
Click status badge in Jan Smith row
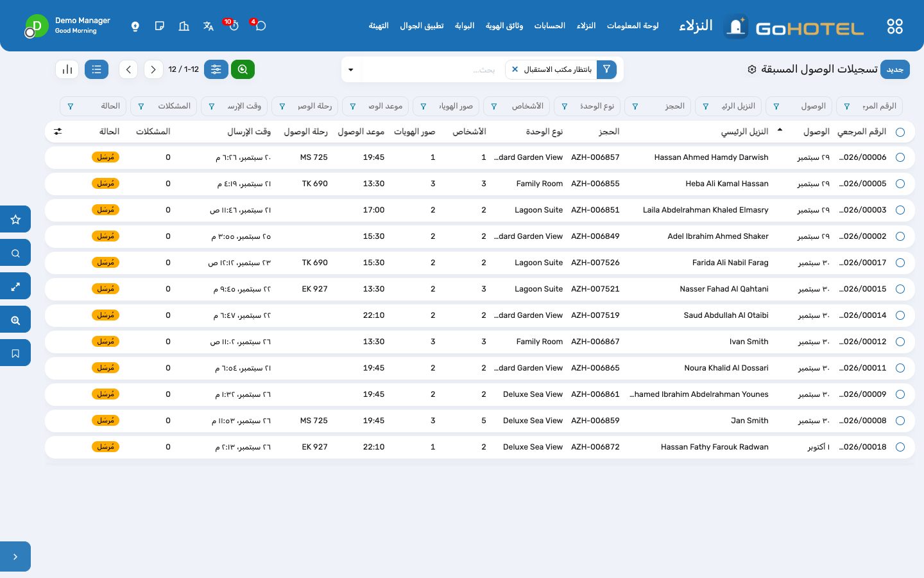[x=106, y=421]
